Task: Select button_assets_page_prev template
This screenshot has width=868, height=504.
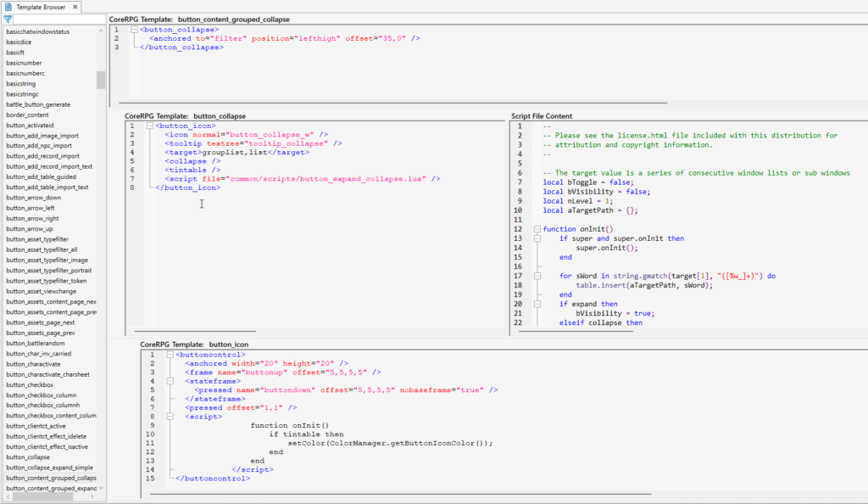Action: coord(41,333)
